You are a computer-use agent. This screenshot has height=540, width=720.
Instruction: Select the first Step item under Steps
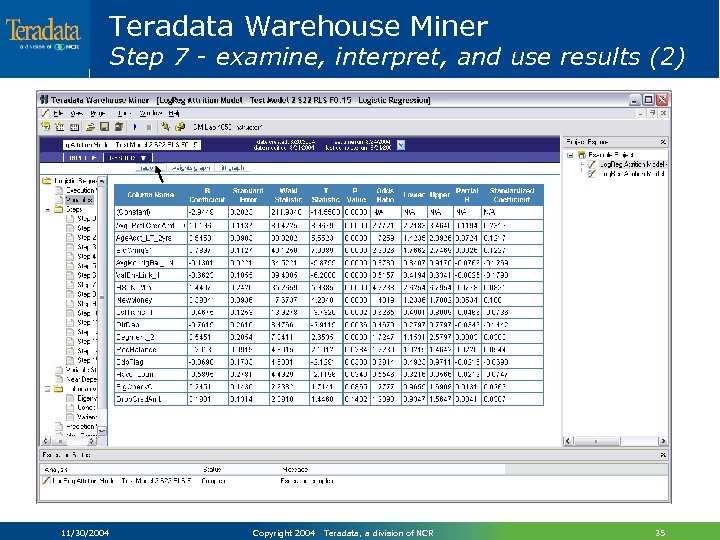82,219
